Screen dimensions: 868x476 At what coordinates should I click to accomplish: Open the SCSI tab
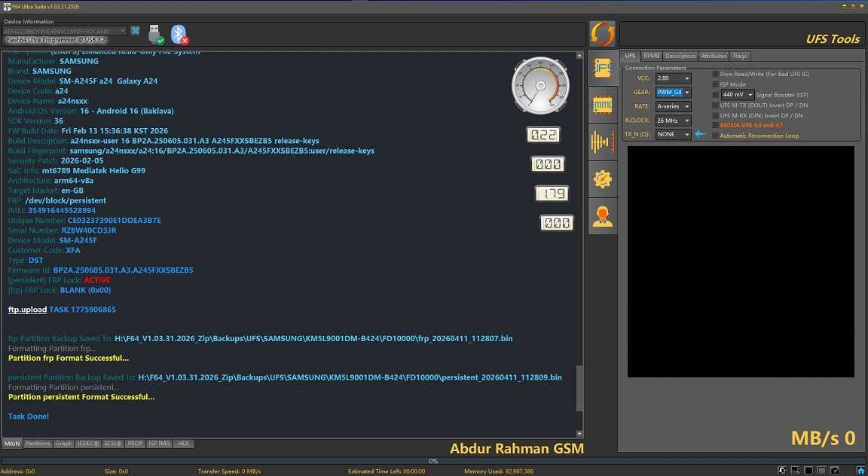pos(113,444)
